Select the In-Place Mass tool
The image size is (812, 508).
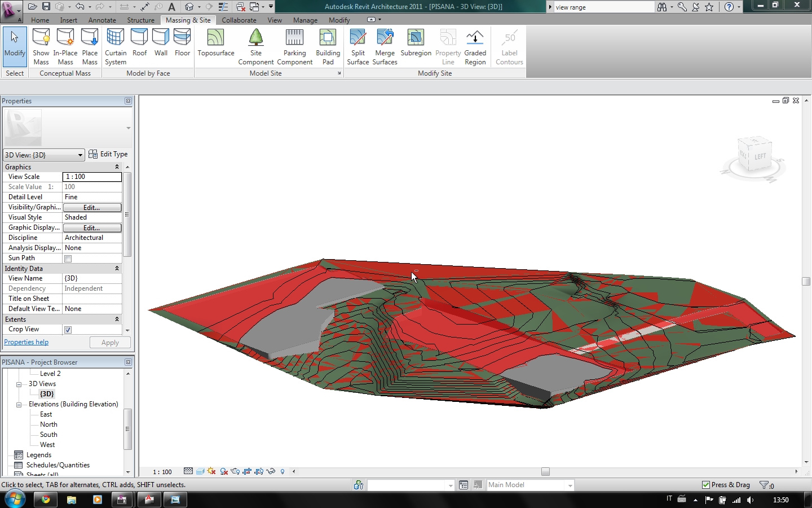65,45
